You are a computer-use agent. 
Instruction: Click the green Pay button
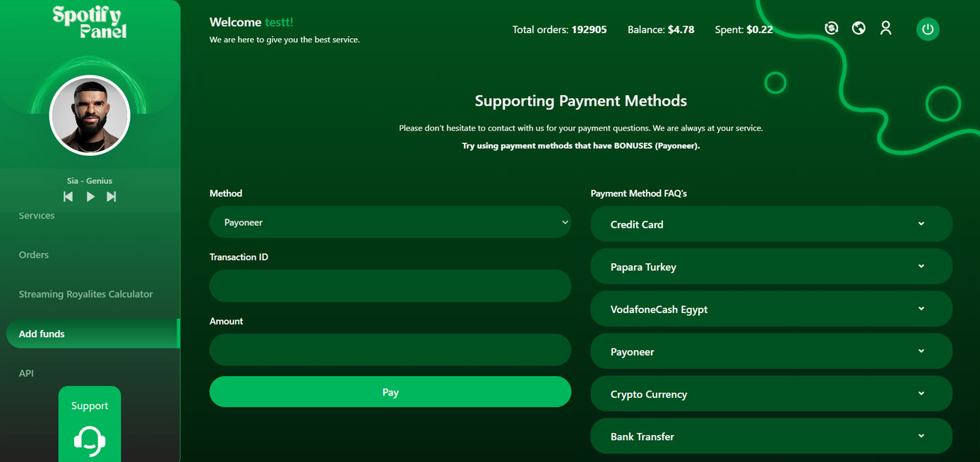point(390,391)
